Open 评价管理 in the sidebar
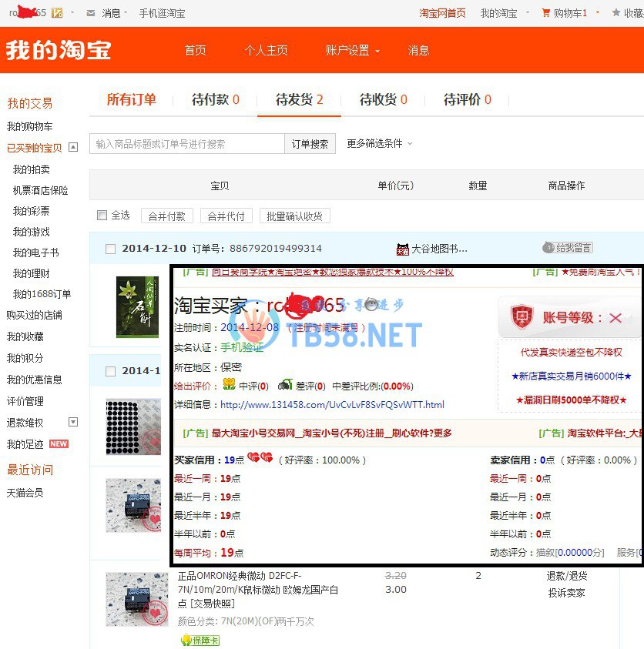644x649 pixels. pos(25,401)
